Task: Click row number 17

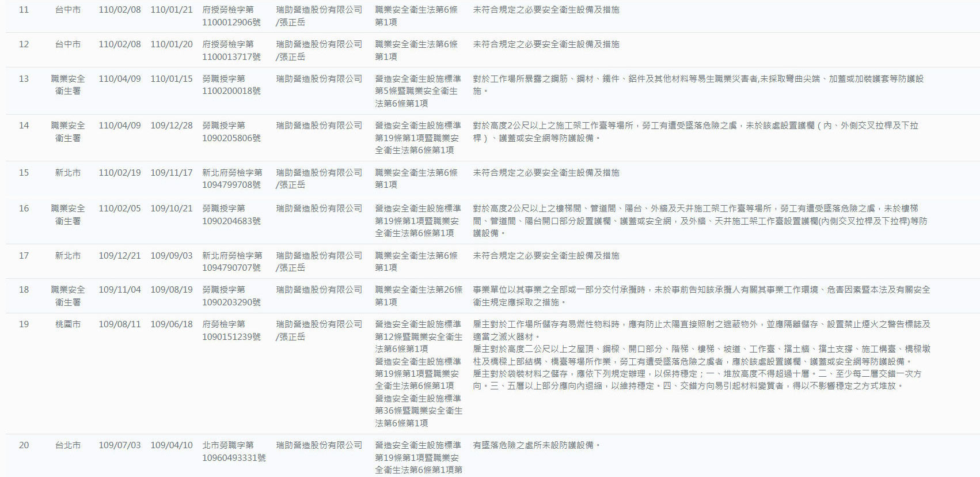Action: (x=24, y=256)
